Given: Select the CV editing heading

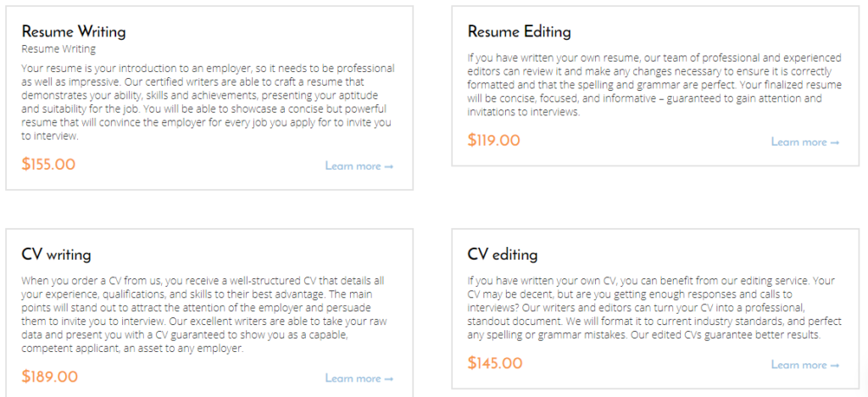Looking at the screenshot, I should point(503,254).
